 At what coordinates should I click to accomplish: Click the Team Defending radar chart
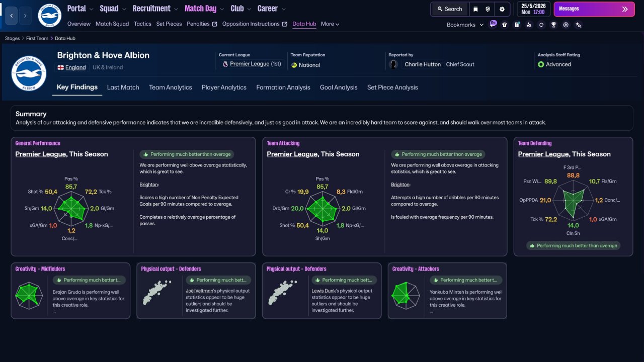coord(573,201)
